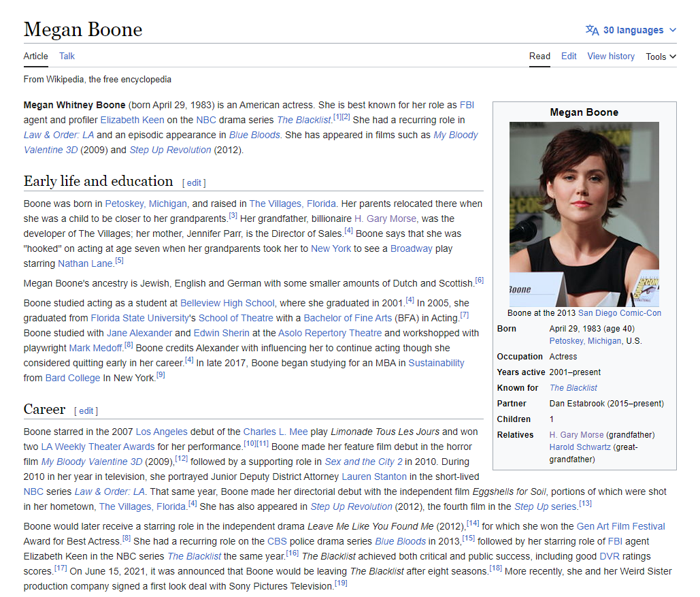The width and height of the screenshot is (700, 597).
Task: Open the H. Gary Morse link in Early life
Action: pos(385,219)
